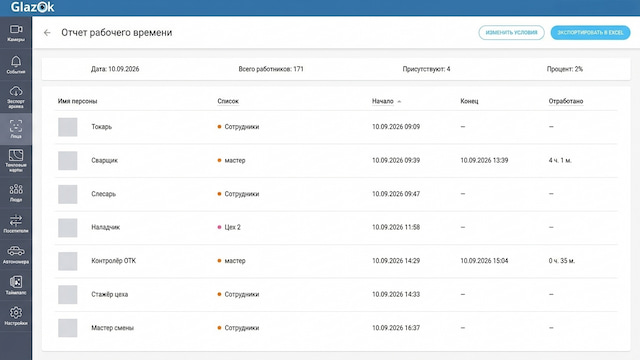This screenshot has width=640, height=360.
Task: Open the photo thumbnail for Токарь
Action: click(68, 127)
